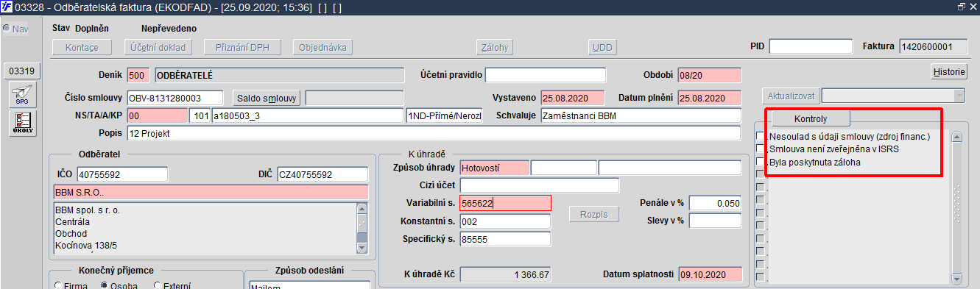Select Firma as final recipient
Viewport: 980px width, 289px height.
click(59, 285)
